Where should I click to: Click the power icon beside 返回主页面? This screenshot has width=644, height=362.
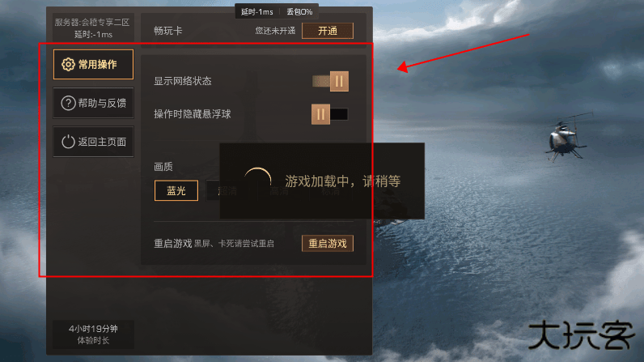point(68,142)
